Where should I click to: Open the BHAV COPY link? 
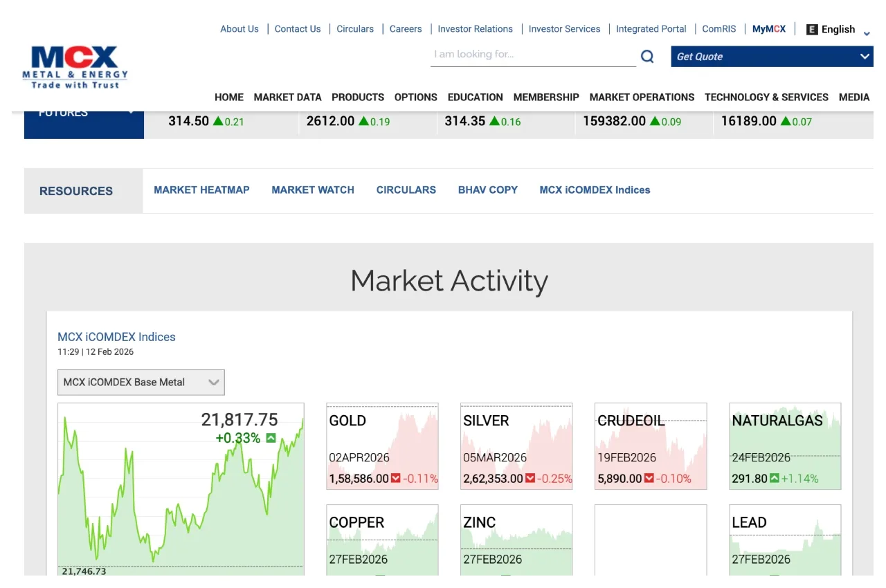[487, 190]
